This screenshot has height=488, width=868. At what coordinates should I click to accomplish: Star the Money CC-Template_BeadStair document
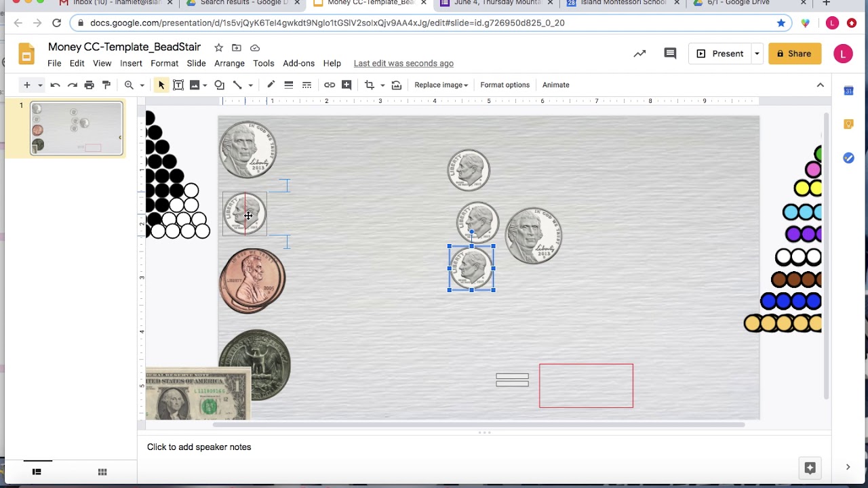pos(218,47)
